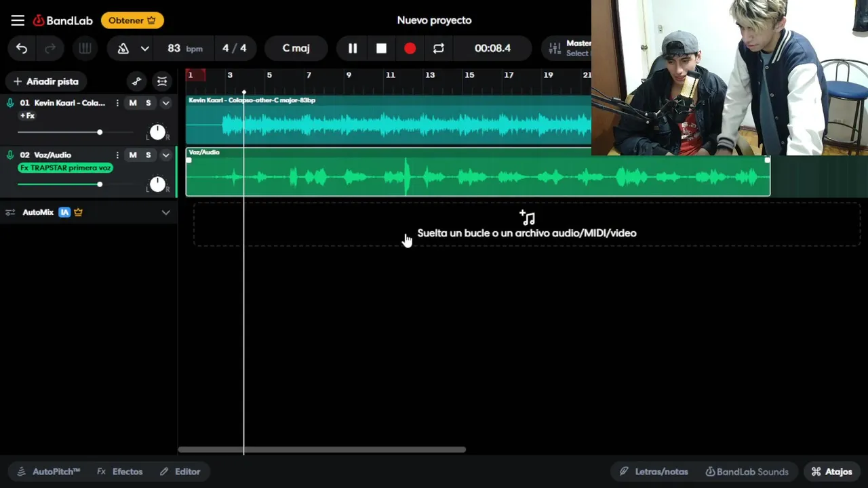Pause playback
Screen dimensions: 868x488
pos(353,48)
